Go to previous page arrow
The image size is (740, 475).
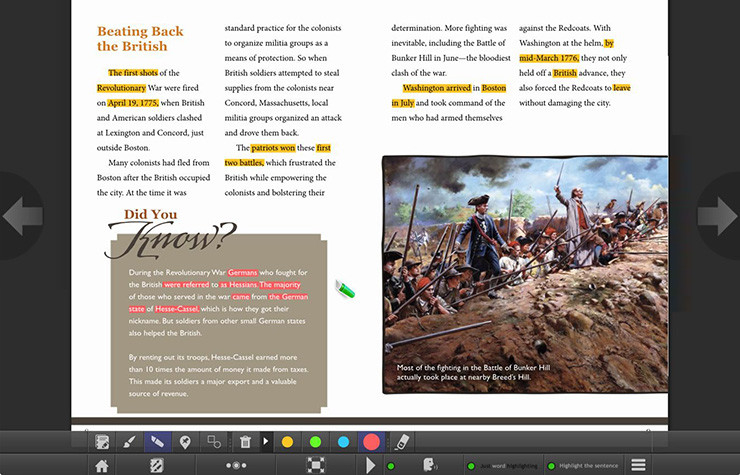tap(22, 216)
